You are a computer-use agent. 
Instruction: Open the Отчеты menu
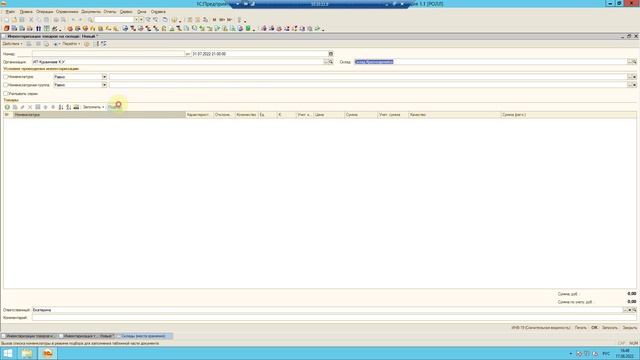click(x=110, y=12)
